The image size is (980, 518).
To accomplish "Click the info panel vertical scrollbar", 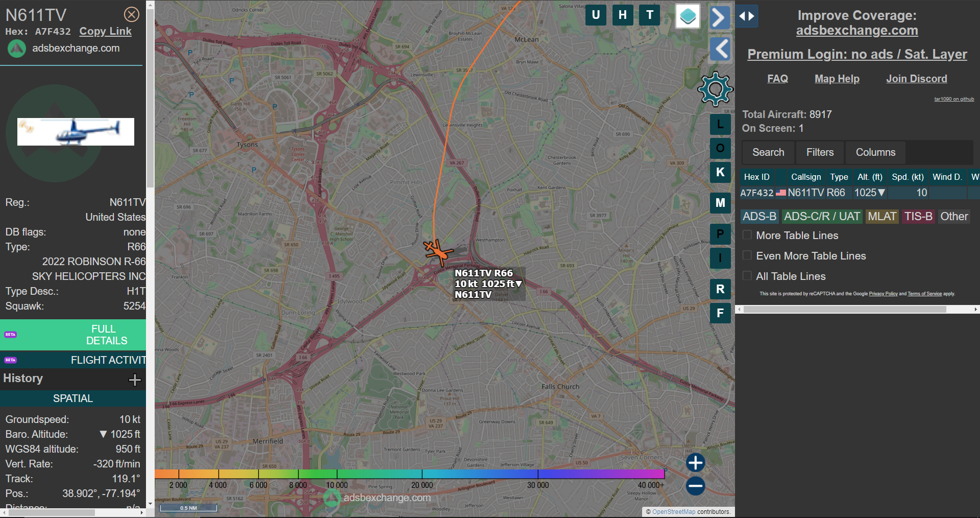I will click(150, 97).
